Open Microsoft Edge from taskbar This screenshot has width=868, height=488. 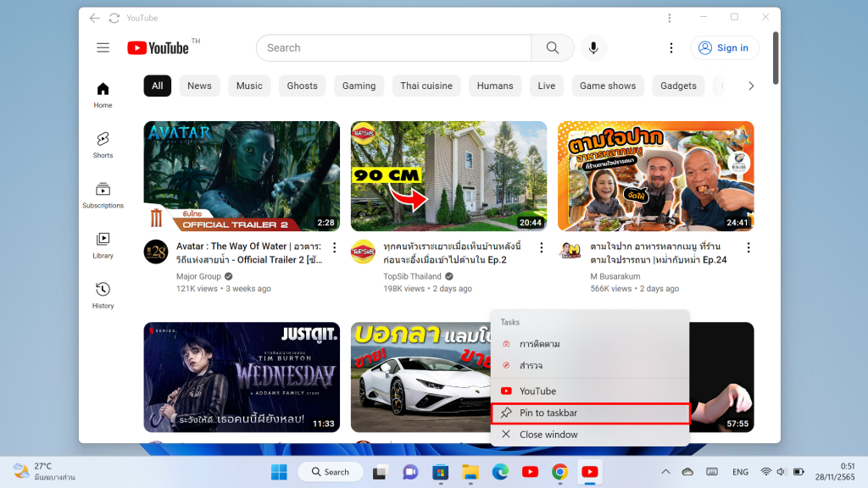tap(500, 472)
